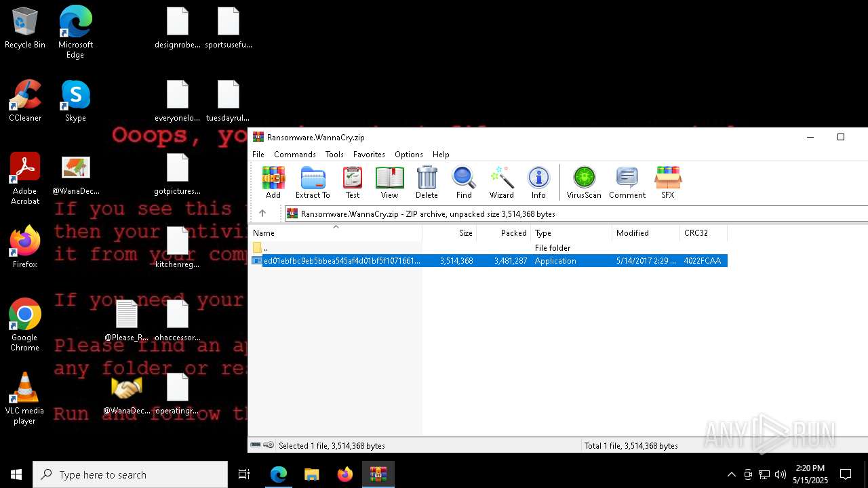Go up one folder level arrow

point(262,213)
